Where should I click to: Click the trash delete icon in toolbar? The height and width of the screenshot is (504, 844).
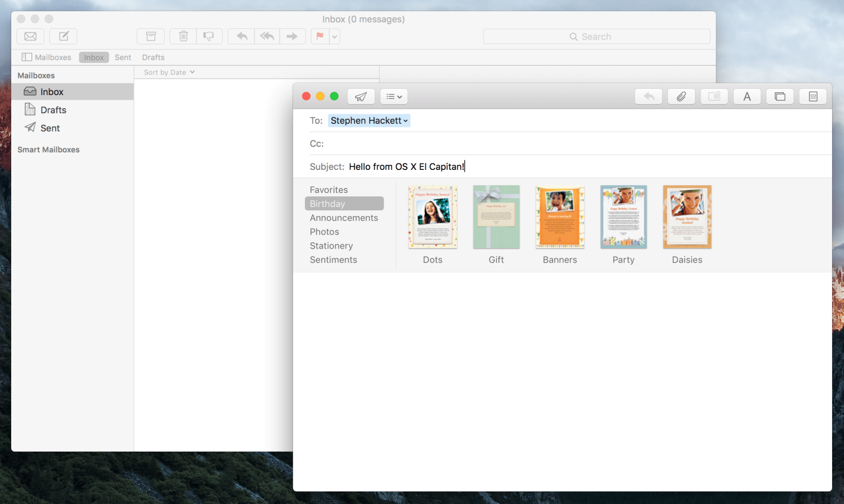click(183, 37)
